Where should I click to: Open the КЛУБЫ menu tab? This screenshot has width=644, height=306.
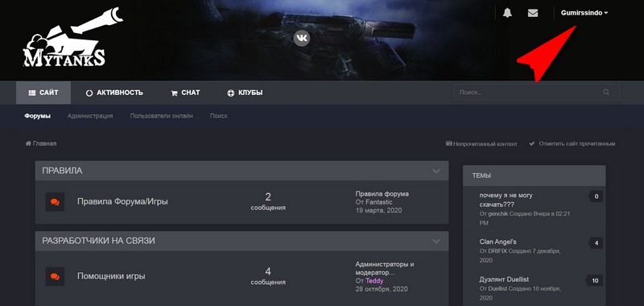(x=245, y=93)
